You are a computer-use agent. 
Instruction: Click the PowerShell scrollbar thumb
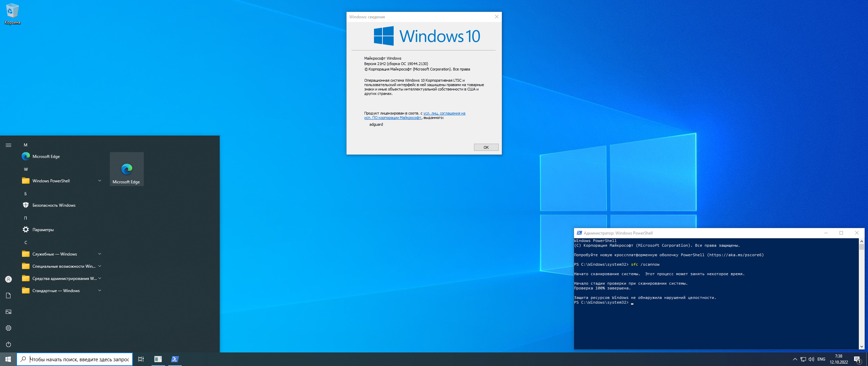[x=862, y=247]
